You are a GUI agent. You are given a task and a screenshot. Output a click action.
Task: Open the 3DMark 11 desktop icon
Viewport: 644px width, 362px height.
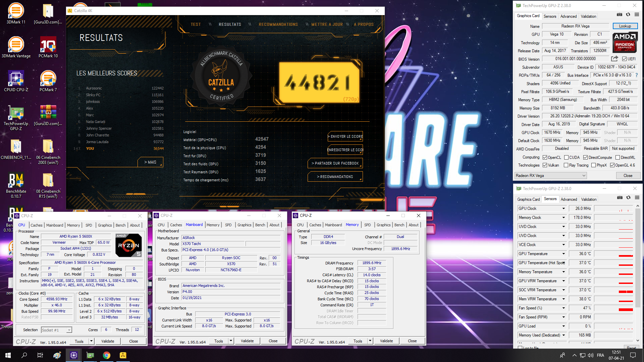tap(16, 13)
